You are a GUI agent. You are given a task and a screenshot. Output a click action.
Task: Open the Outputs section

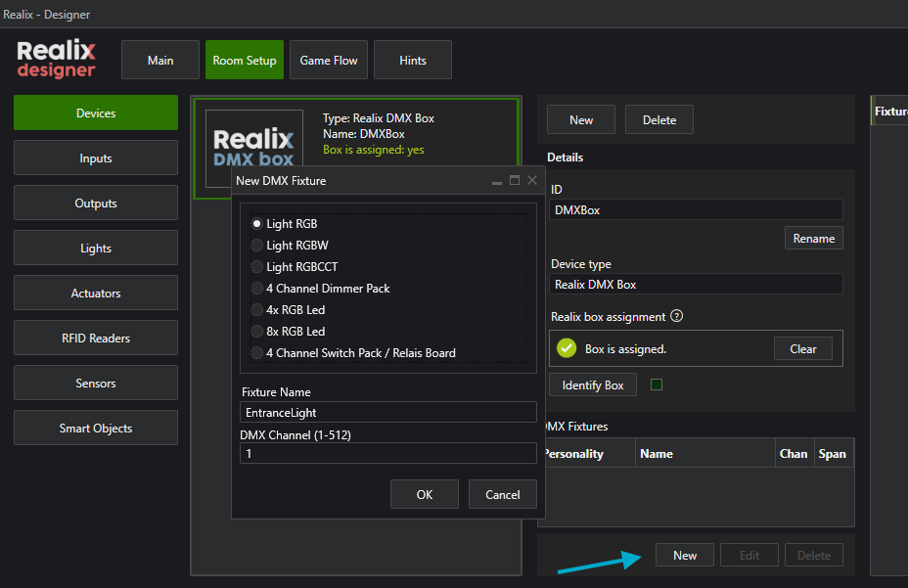(96, 203)
